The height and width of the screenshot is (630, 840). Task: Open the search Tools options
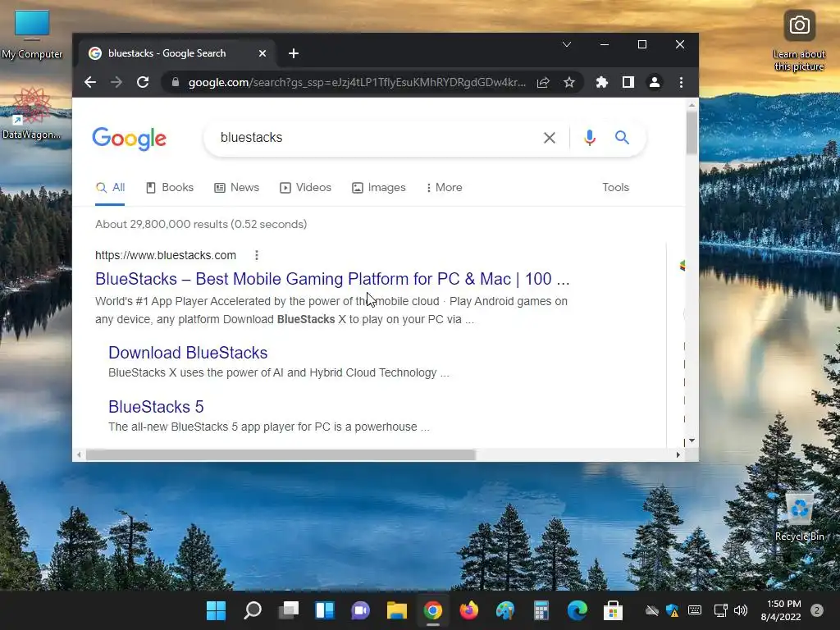(x=615, y=188)
